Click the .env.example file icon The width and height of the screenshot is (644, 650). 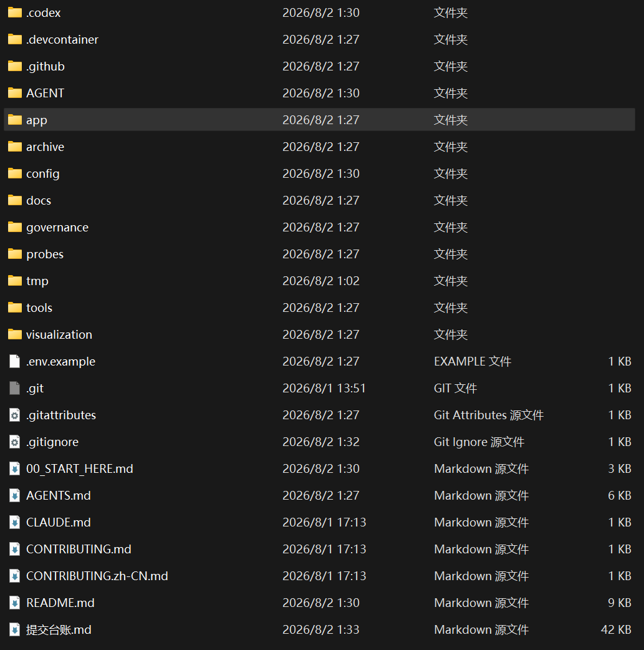[x=15, y=361]
